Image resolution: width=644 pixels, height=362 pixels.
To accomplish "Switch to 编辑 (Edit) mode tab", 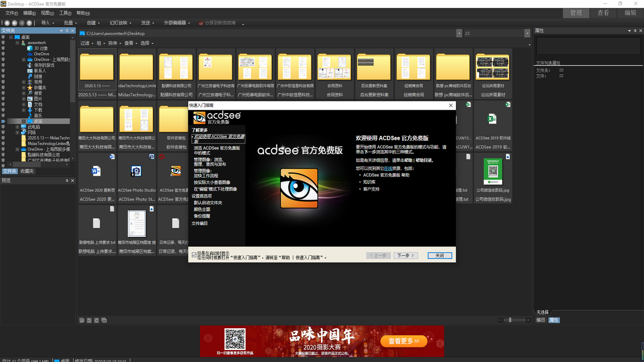I will tap(630, 13).
